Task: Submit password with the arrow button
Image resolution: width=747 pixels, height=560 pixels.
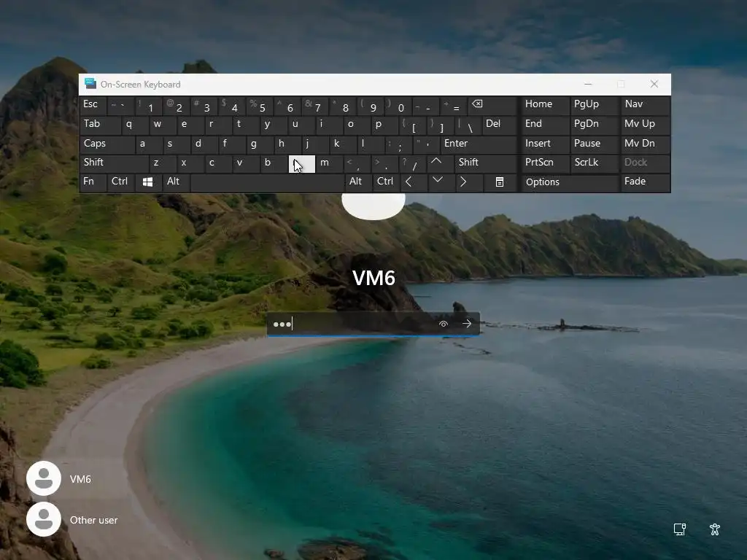Action: 467,324
